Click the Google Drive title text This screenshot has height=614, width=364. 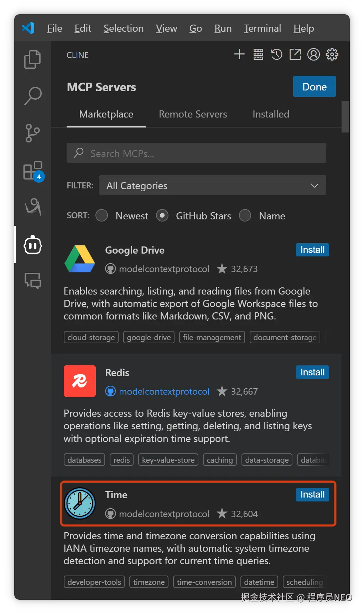click(135, 250)
